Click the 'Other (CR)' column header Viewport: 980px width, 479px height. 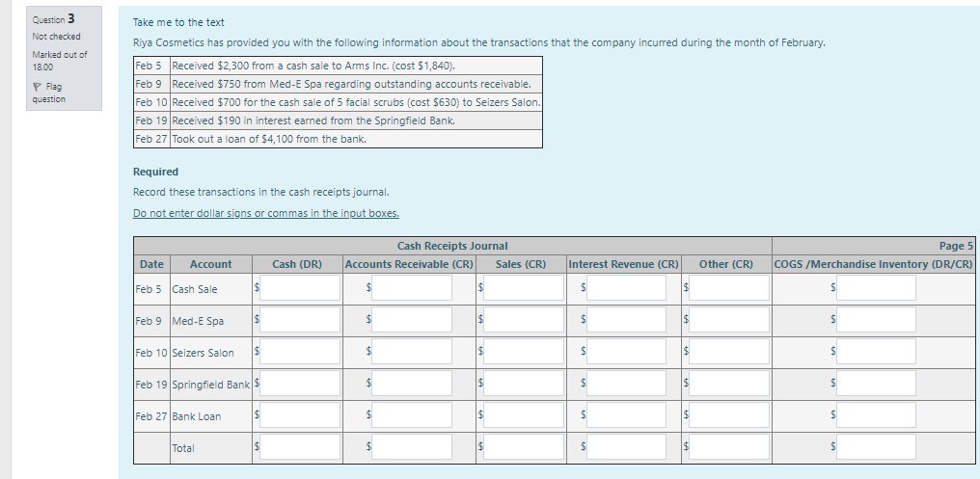(x=726, y=264)
